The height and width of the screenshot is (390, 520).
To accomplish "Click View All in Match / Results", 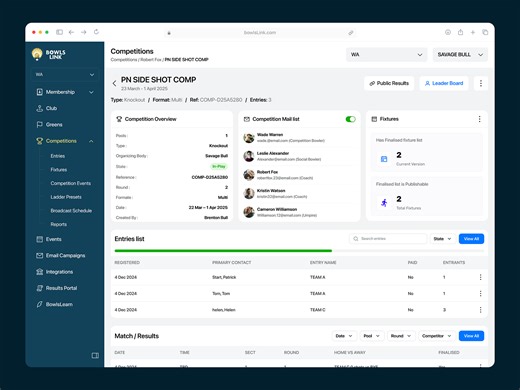I will [x=471, y=336].
